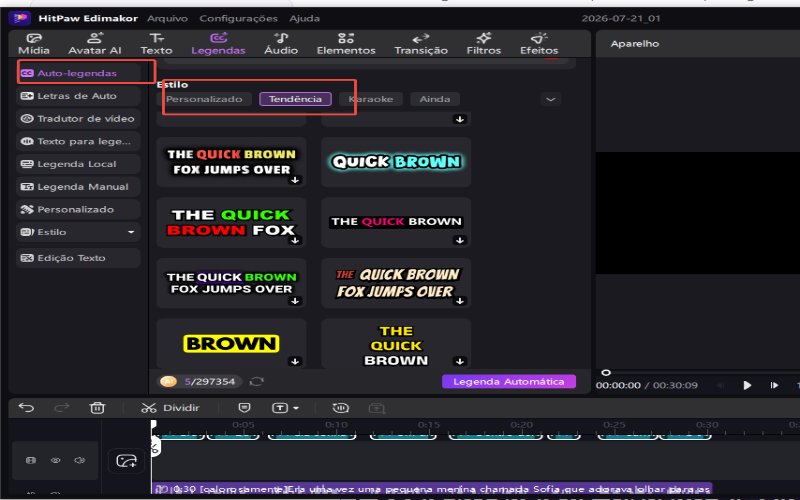Screen dimensions: 800x500
Task: Click the audio waveform subtitle icon
Action: [340, 408]
